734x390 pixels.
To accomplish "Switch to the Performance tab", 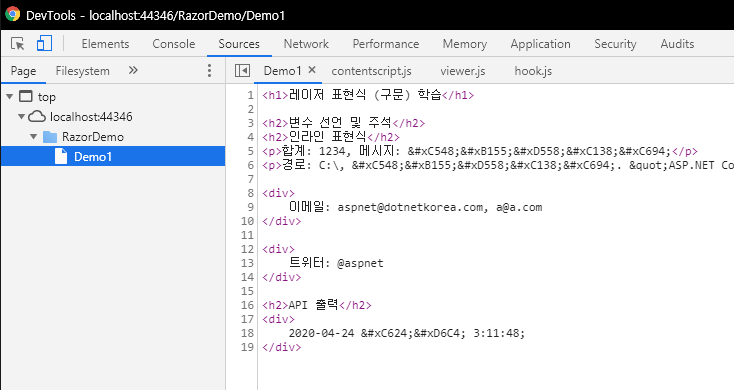I will (386, 44).
